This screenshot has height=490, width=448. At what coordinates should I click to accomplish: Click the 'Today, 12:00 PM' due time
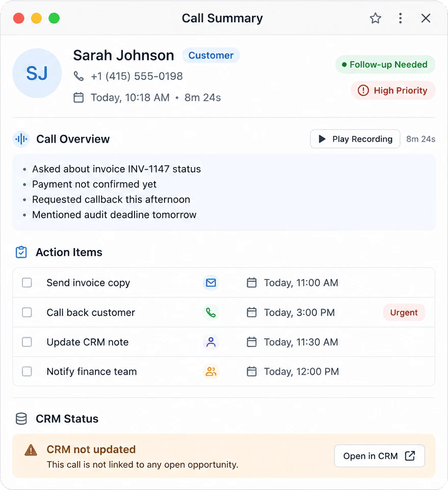(x=301, y=371)
